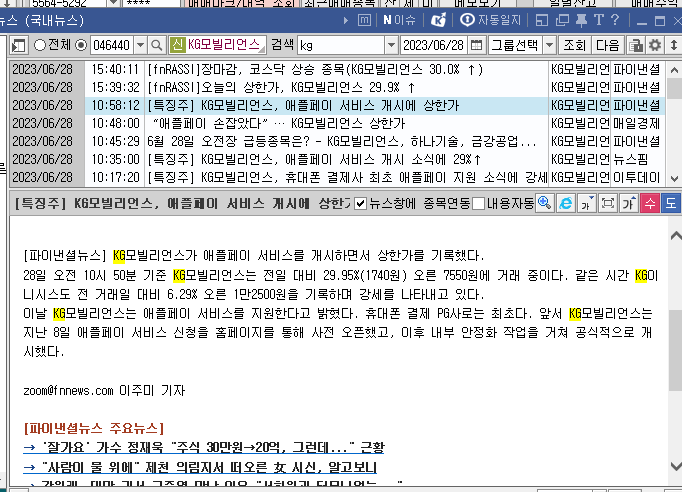This screenshot has width=682, height=492.
Task: Click the KG모빌리언스 stock name label
Action: pos(224,45)
